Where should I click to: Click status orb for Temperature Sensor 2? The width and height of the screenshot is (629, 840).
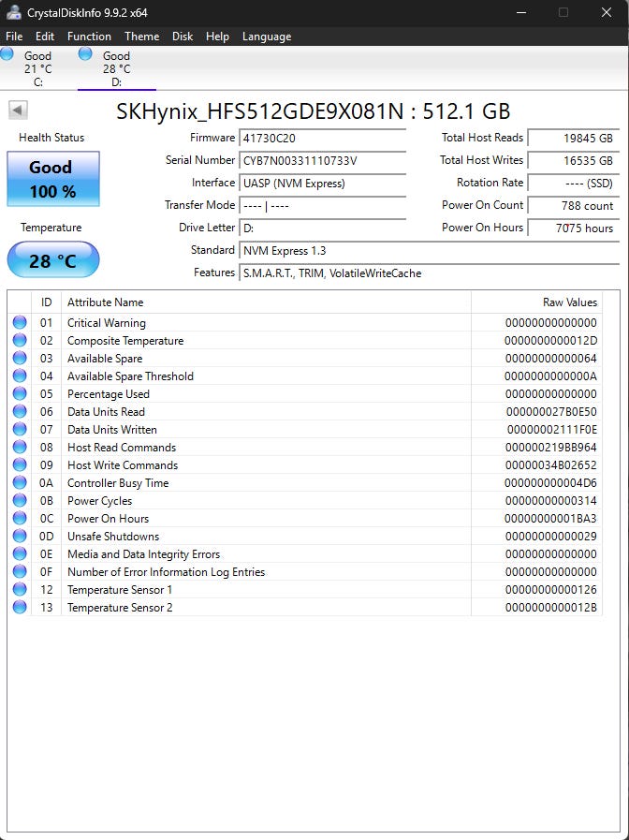[20, 607]
